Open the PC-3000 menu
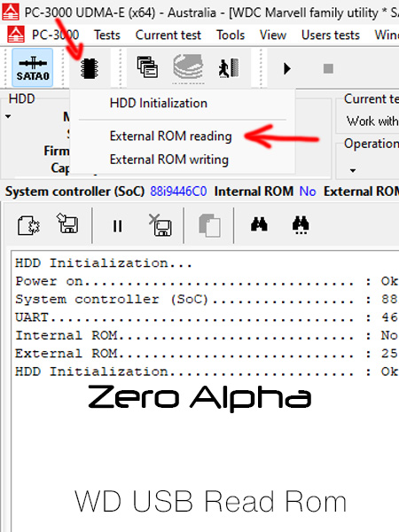 tap(55, 35)
